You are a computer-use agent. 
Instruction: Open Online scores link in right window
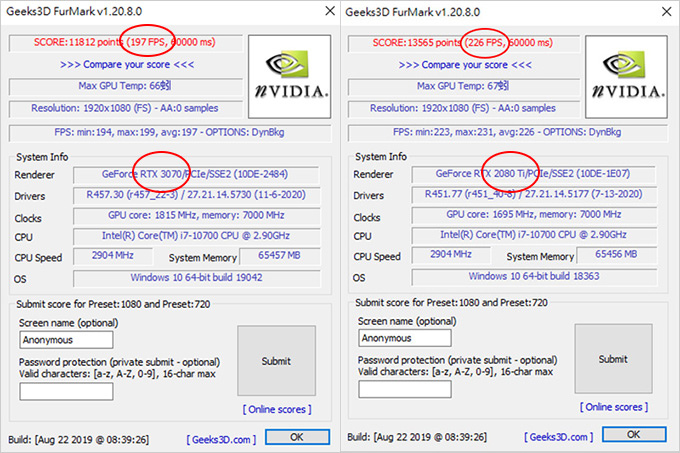tap(614, 407)
